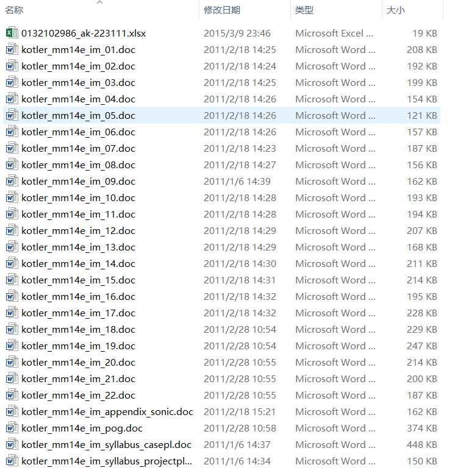Select file name kotler_mm14e_im_21.doc
Screen dimensions: 458x476
point(78,379)
